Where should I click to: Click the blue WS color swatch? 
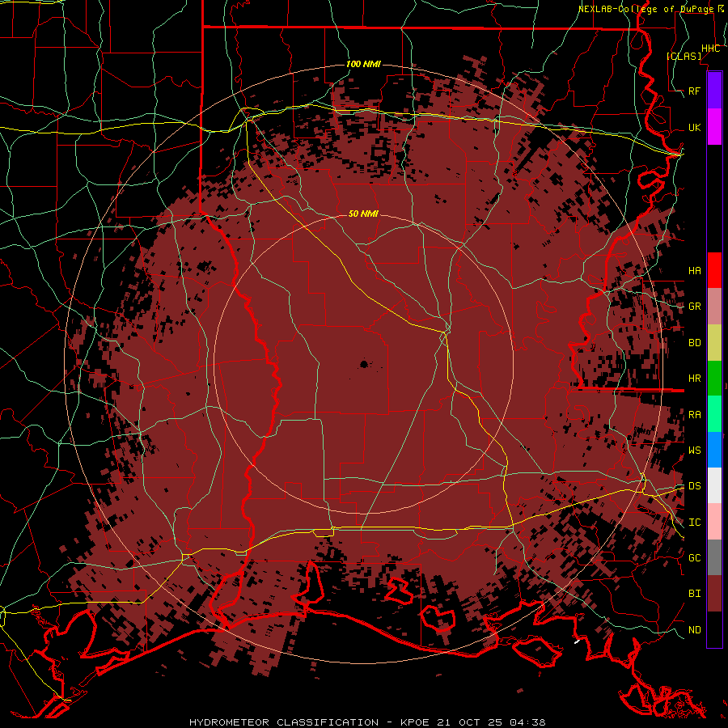pyautogui.click(x=714, y=450)
